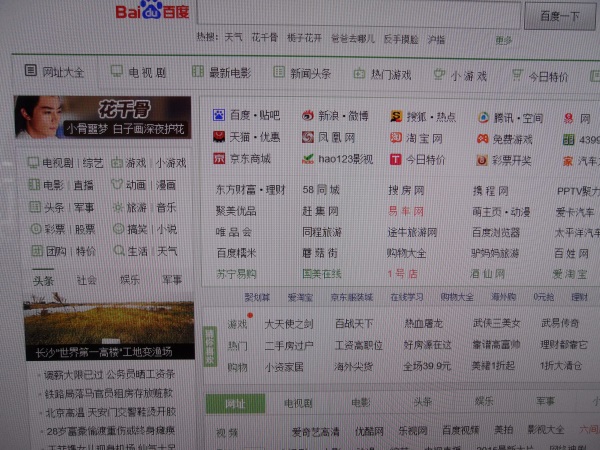The image size is (600, 450).
Task: Click the 4399 green icon
Action: pos(569,139)
